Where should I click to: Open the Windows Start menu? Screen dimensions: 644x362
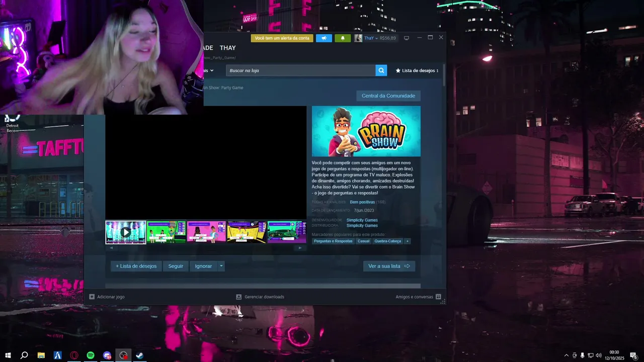(7, 355)
